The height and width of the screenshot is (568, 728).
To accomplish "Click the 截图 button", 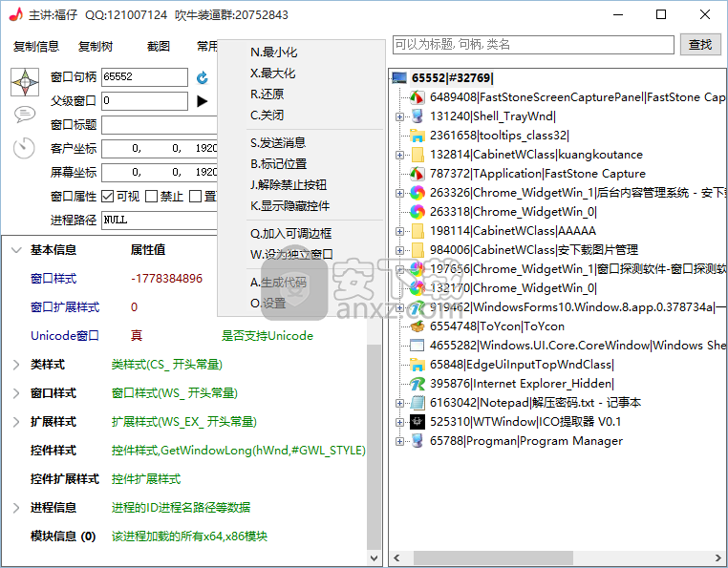I will coord(159,47).
